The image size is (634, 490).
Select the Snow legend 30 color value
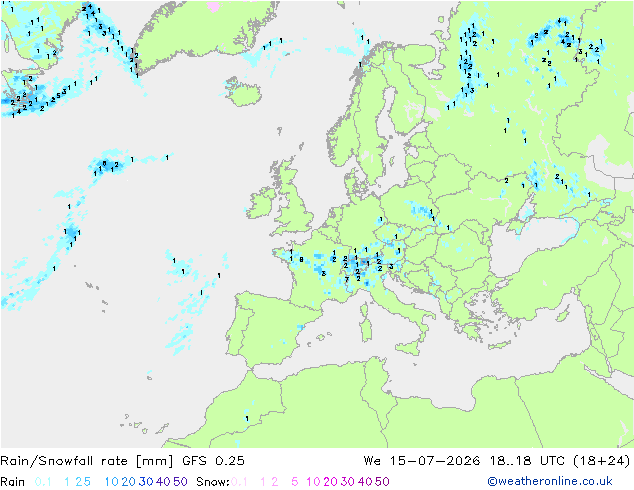[x=348, y=482]
